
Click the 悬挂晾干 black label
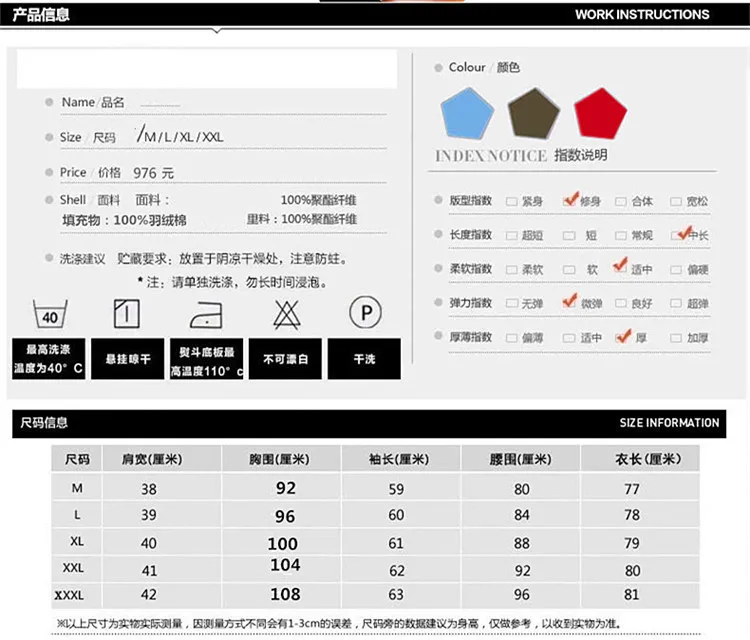pyautogui.click(x=128, y=359)
